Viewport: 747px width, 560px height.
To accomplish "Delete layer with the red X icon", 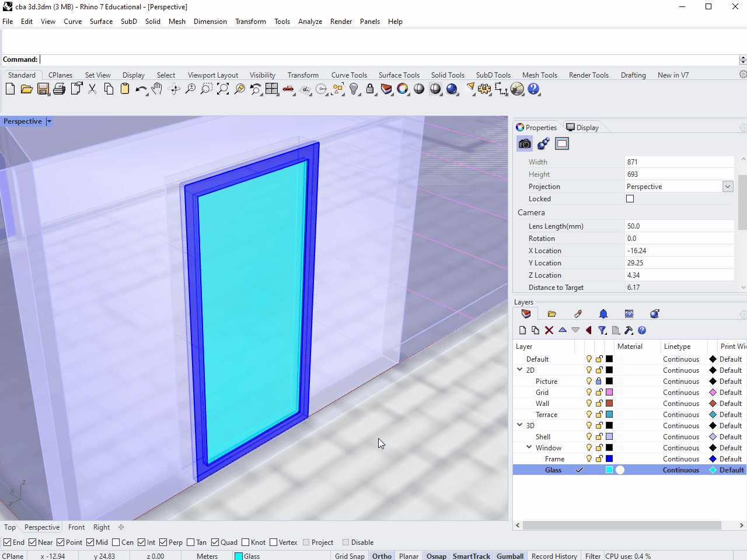I will coord(549,330).
